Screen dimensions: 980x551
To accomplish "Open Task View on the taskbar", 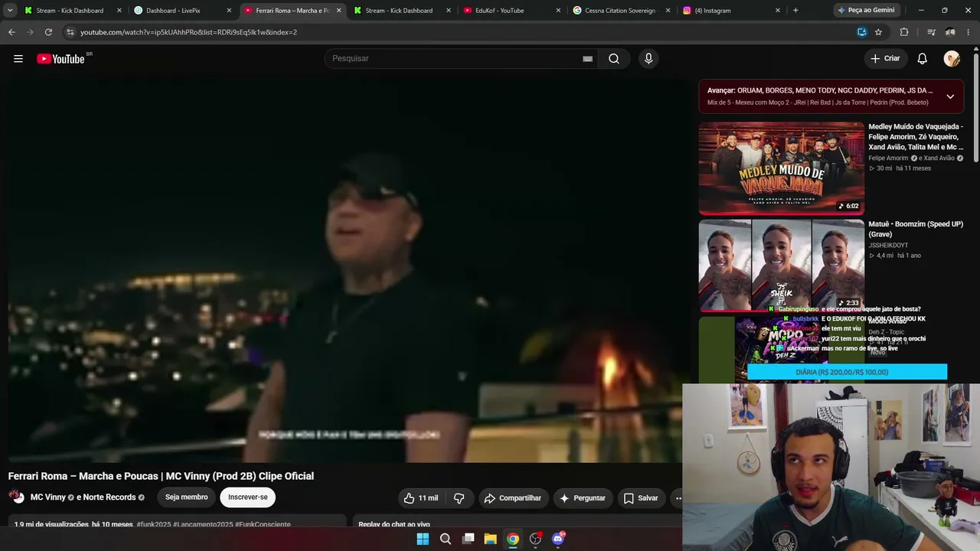I will (468, 539).
